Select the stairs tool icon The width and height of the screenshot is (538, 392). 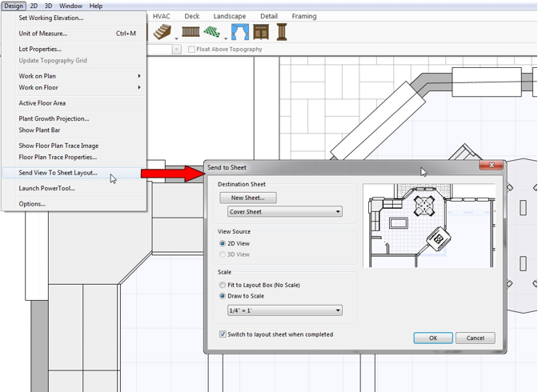(162, 32)
